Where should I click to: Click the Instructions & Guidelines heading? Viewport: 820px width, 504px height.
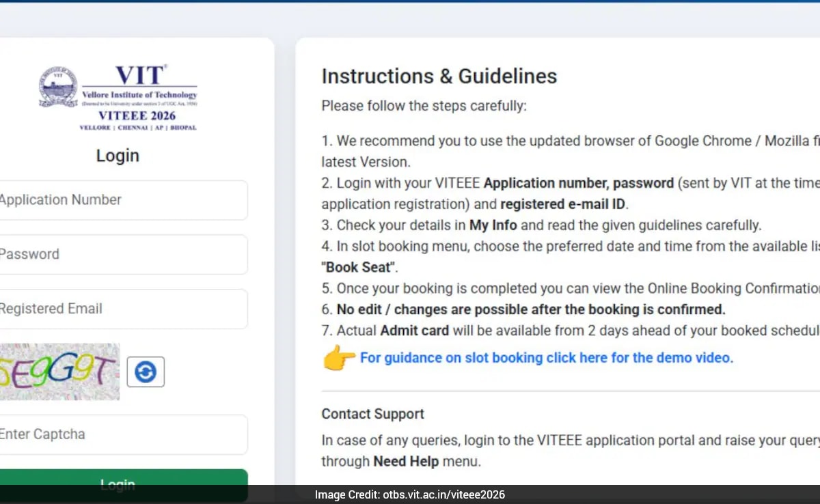coord(439,76)
